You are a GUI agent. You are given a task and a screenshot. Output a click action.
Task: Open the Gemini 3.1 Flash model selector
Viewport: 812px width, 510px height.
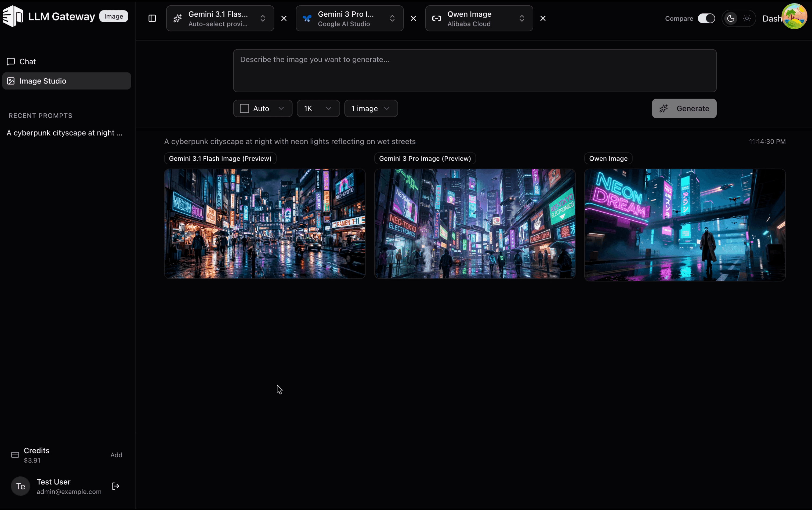point(220,19)
